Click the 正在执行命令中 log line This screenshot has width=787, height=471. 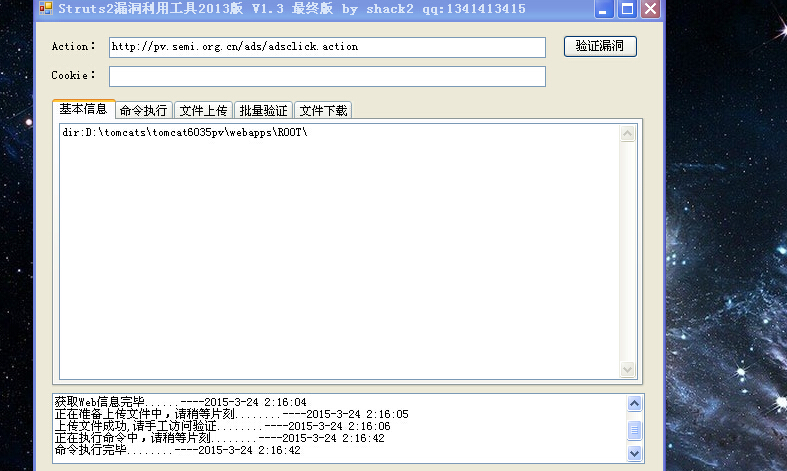tap(219, 438)
